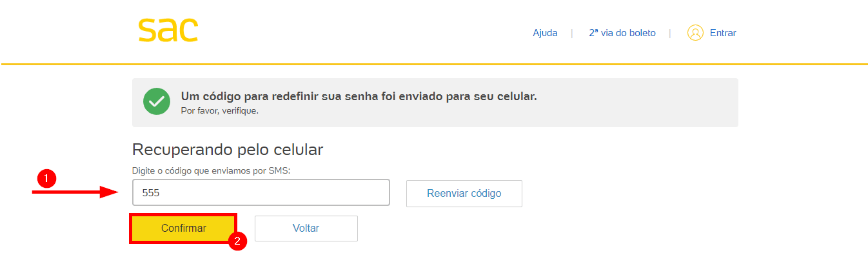Select the Entrar login link
The width and height of the screenshot is (868, 255).
(x=723, y=33)
